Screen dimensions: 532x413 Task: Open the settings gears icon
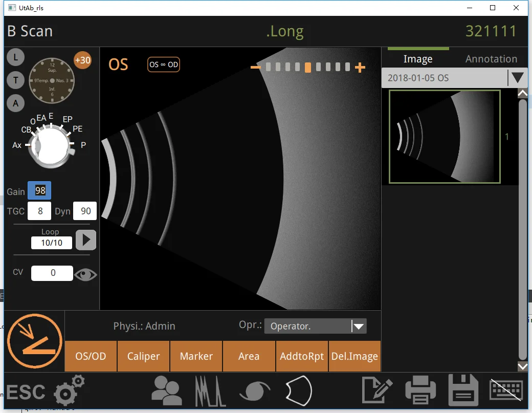tap(70, 391)
